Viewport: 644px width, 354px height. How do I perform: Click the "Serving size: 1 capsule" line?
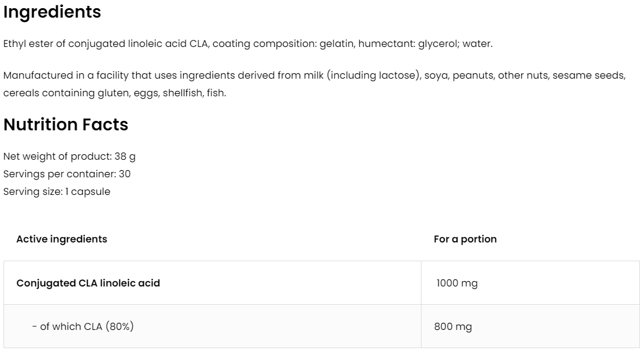[x=57, y=191]
